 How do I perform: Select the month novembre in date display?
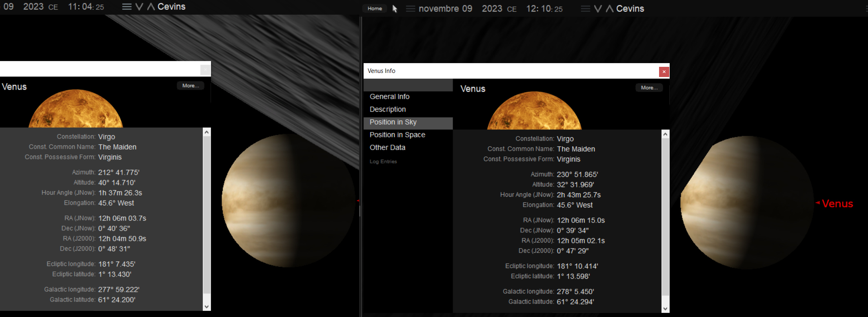(x=439, y=9)
